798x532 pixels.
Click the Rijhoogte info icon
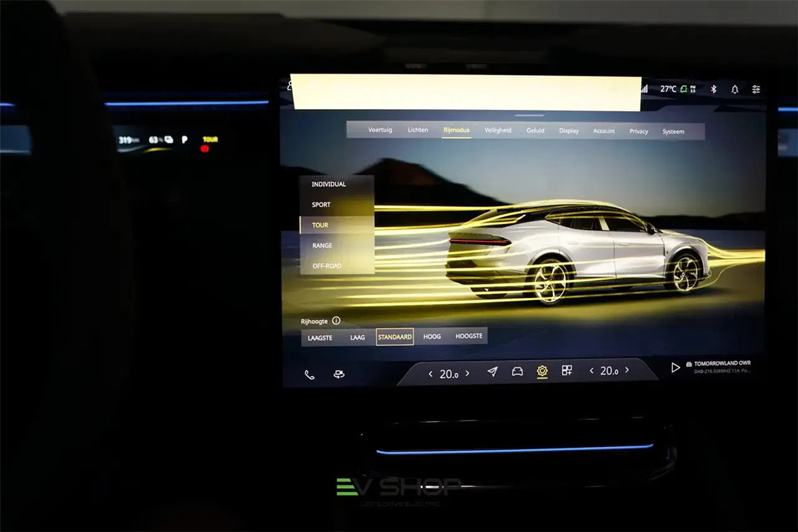point(336,321)
